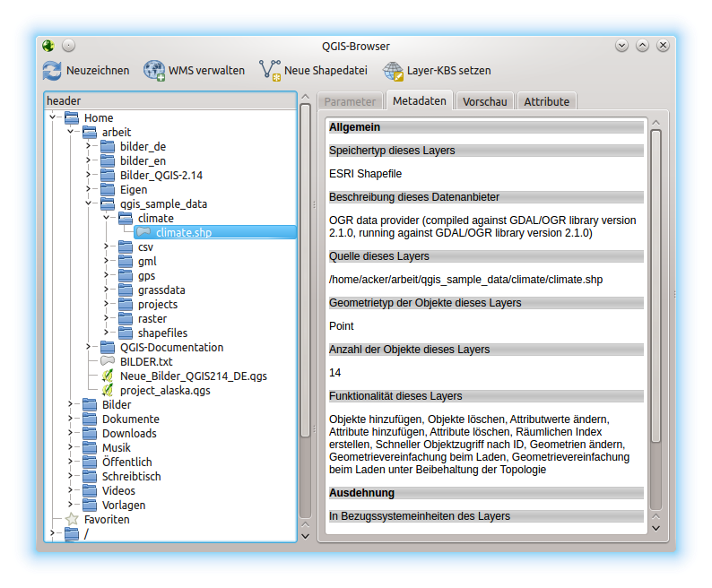Click the project_alaska.qgs file icon

(108, 391)
